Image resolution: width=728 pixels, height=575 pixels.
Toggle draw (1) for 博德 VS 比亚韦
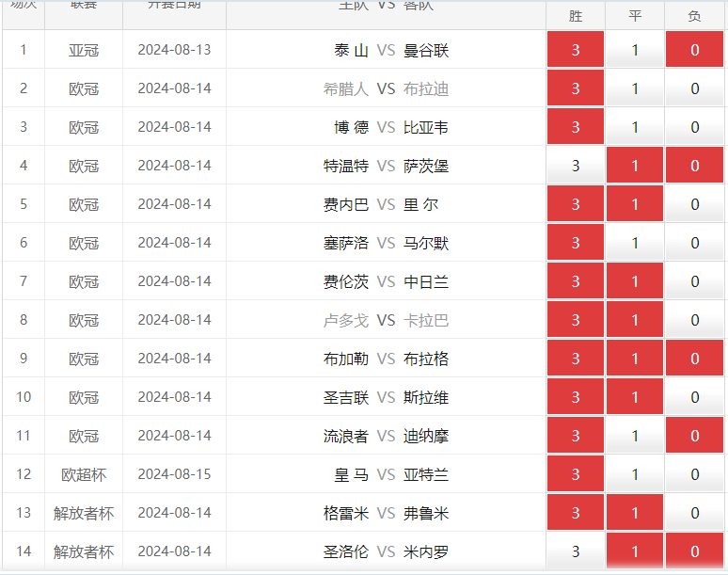pyautogui.click(x=635, y=126)
